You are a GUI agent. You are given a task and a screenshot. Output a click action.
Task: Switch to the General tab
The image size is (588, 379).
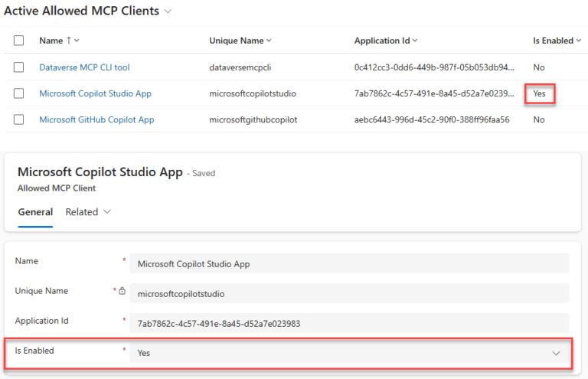pyautogui.click(x=35, y=212)
